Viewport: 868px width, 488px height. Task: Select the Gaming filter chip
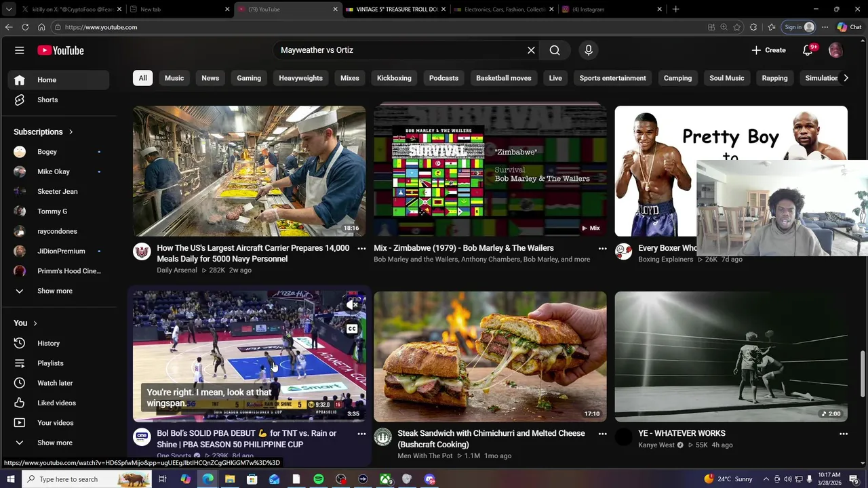tap(249, 78)
